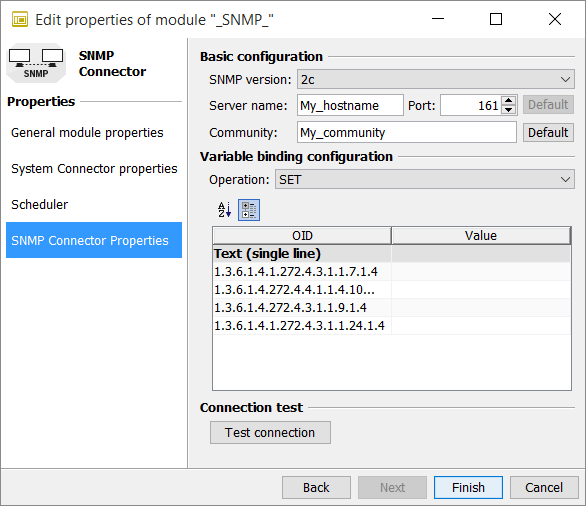This screenshot has width=586, height=506.
Task: Minimize the Edit properties window
Action: point(438,19)
